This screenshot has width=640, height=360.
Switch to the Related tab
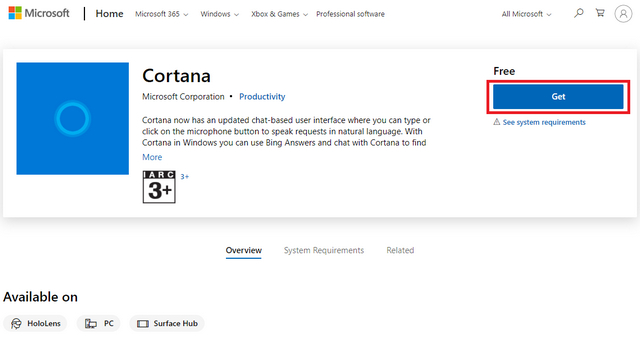pos(400,250)
